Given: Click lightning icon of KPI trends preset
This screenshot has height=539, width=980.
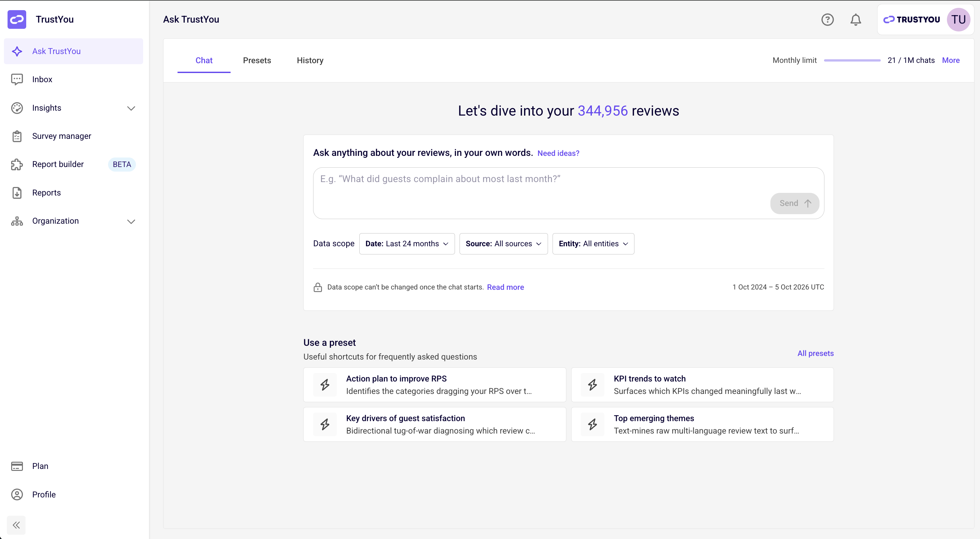Looking at the screenshot, I should pos(592,385).
